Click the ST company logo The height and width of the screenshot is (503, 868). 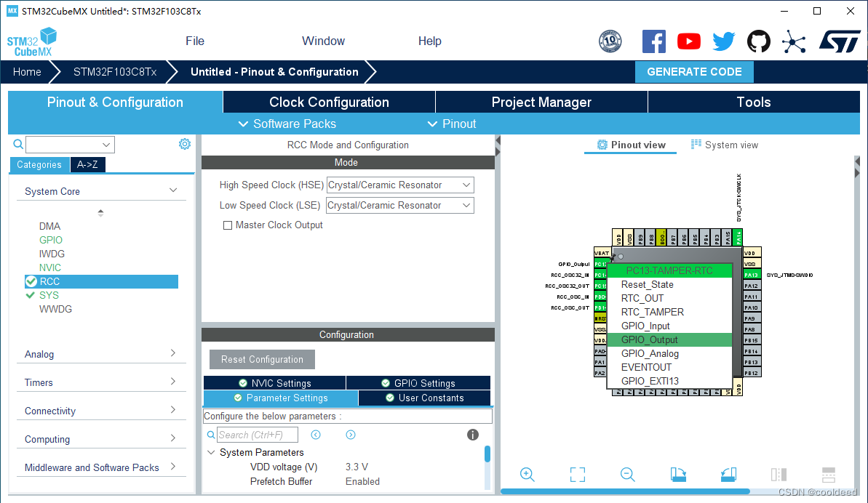(x=840, y=41)
